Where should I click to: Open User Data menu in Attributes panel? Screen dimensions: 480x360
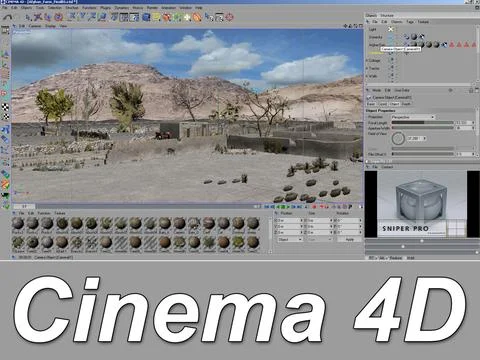click(402, 90)
